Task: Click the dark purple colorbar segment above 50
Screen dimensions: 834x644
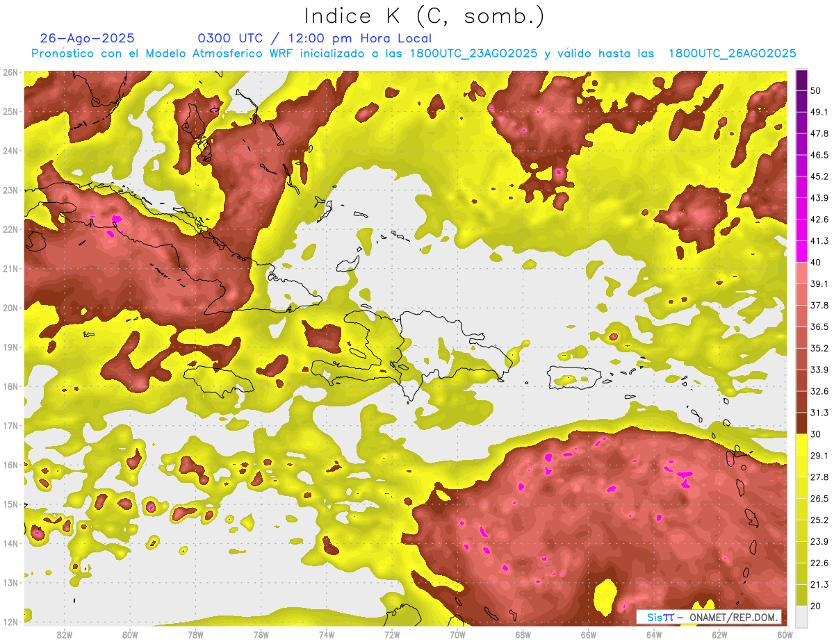Action: point(801,80)
